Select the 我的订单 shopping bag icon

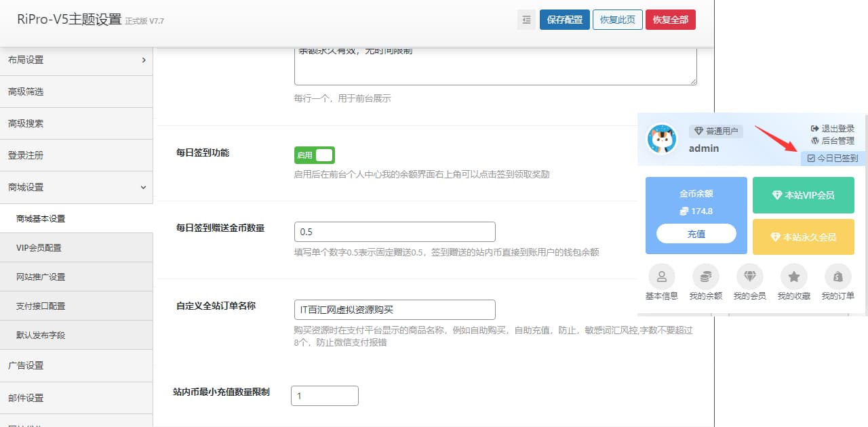pos(837,277)
